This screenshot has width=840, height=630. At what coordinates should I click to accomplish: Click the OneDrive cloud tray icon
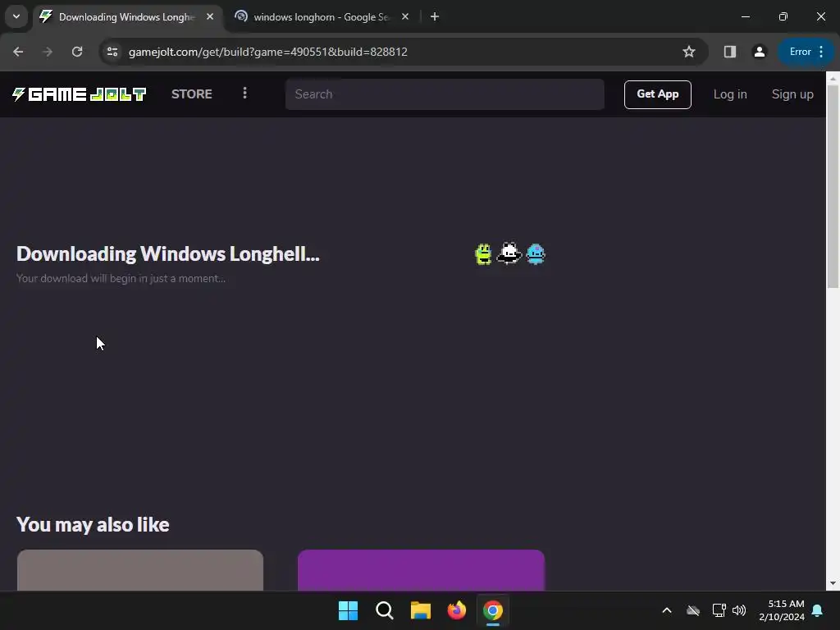point(693,610)
